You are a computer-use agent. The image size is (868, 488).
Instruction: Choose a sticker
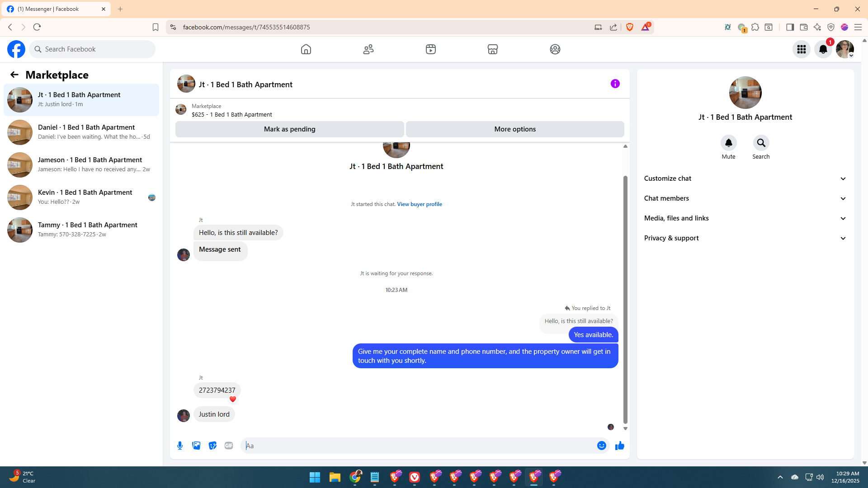212,446
